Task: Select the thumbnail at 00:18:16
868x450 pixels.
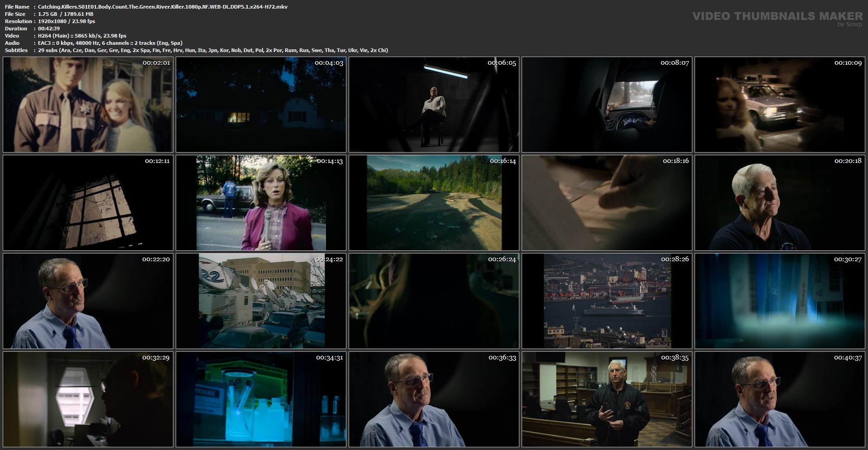Action: (607, 203)
